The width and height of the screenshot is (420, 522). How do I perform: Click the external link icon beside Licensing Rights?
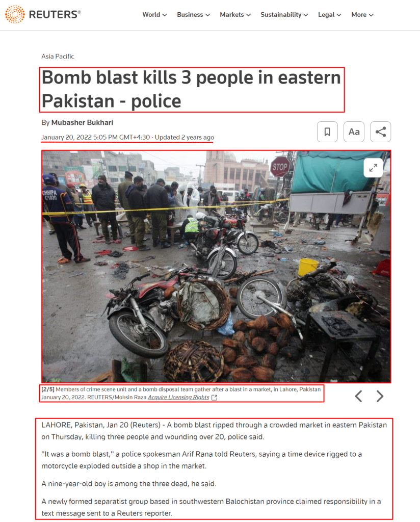214,398
